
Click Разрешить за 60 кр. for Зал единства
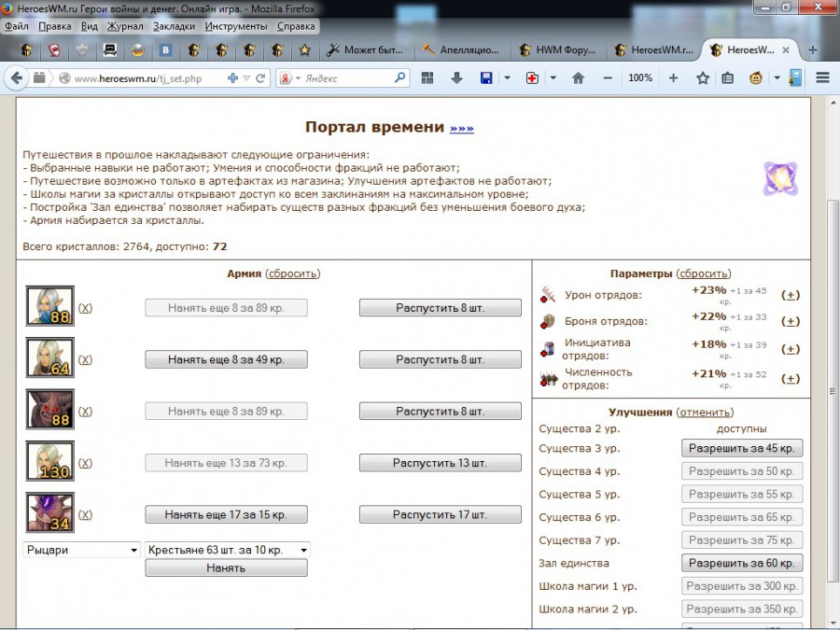click(742, 563)
